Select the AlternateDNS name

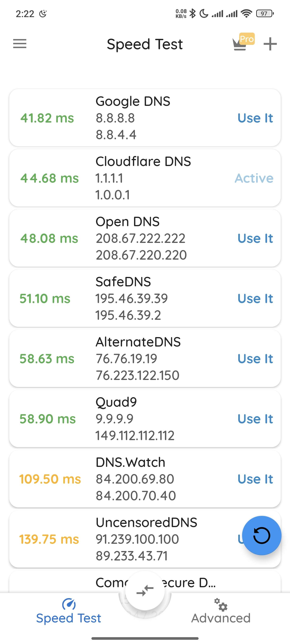tap(138, 342)
